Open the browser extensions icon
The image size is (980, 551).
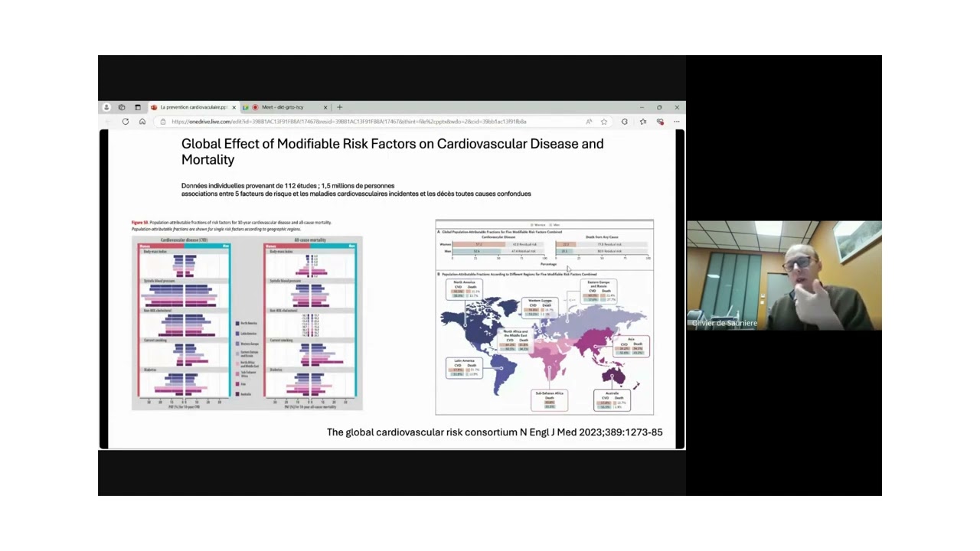tap(625, 122)
